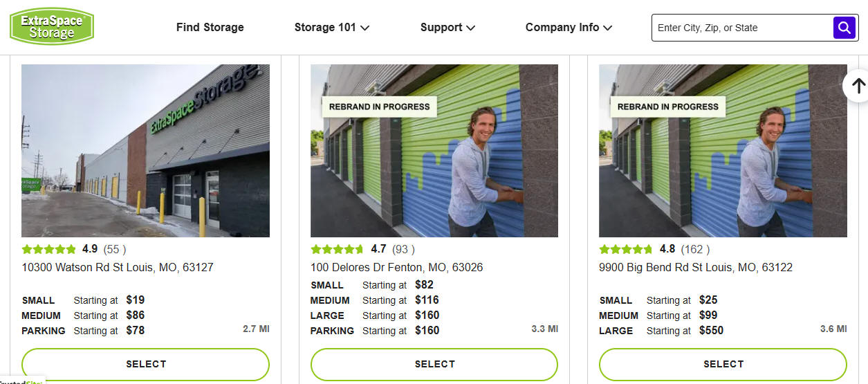The width and height of the screenshot is (868, 384).
Task: Click the scroll-to-top arrow button
Action: point(857,86)
